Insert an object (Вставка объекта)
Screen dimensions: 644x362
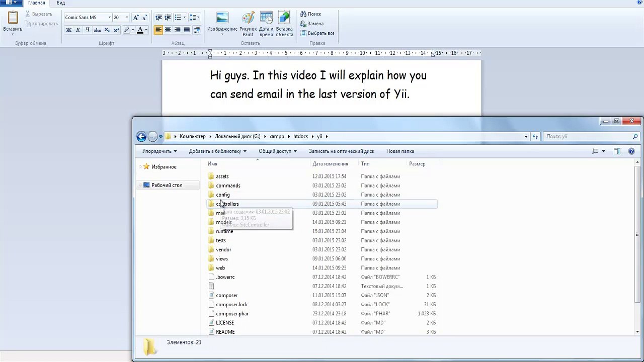(284, 23)
